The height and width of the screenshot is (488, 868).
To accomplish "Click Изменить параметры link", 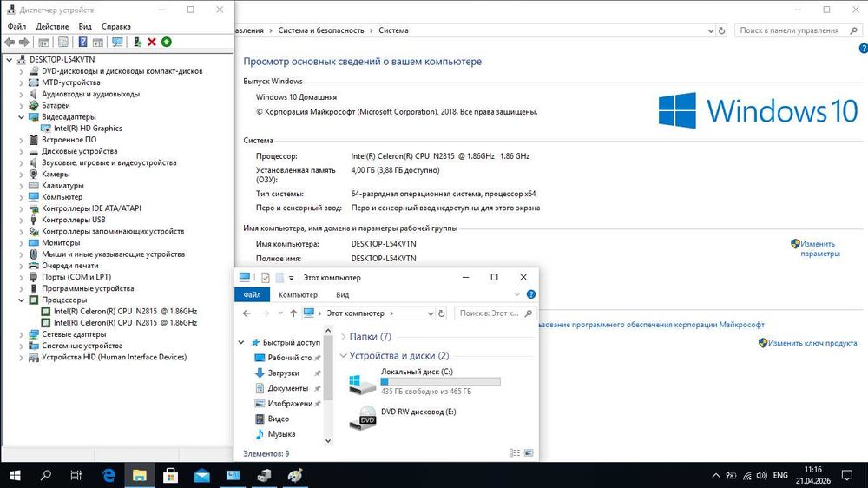I will [x=820, y=248].
